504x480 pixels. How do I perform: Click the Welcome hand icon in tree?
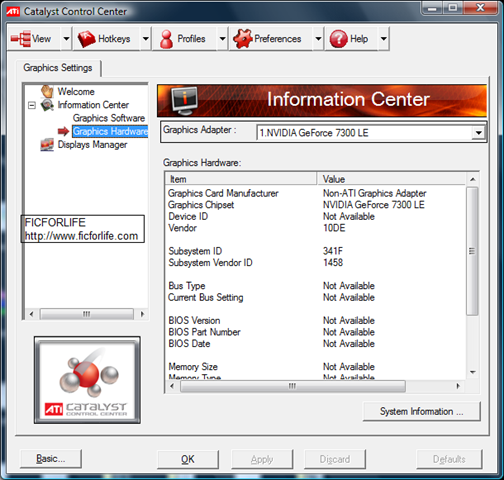47,91
